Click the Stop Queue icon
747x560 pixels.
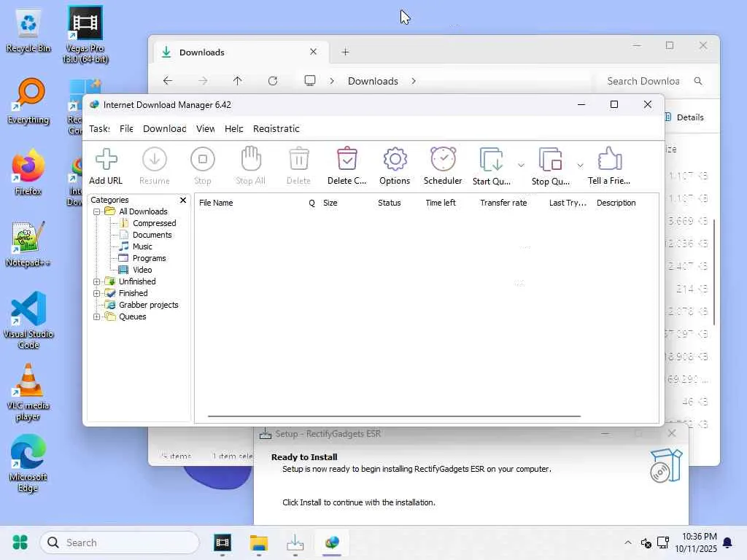(550, 160)
